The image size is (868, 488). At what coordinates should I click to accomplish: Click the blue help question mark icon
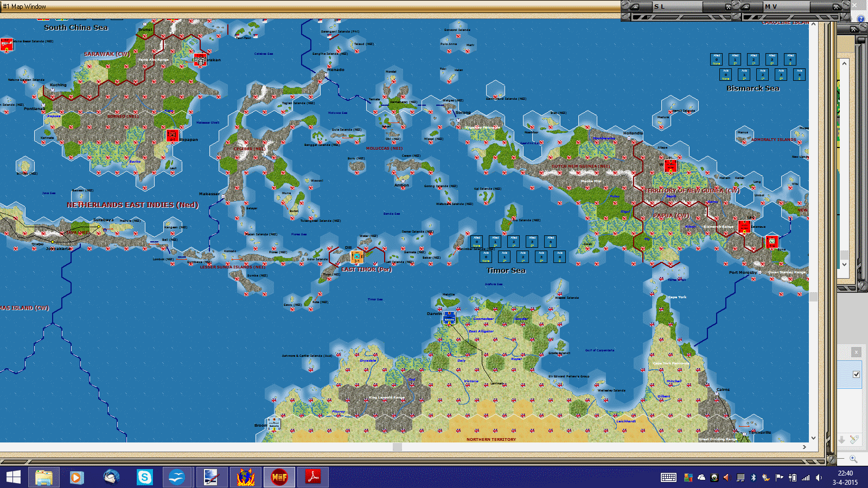861,19
